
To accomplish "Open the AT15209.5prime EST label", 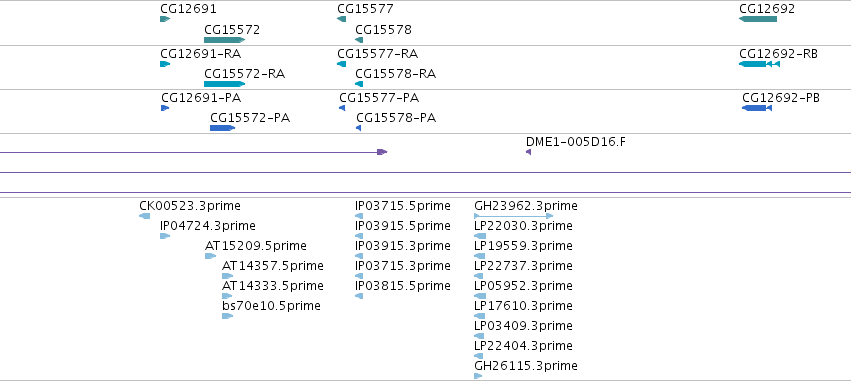I will click(256, 246).
